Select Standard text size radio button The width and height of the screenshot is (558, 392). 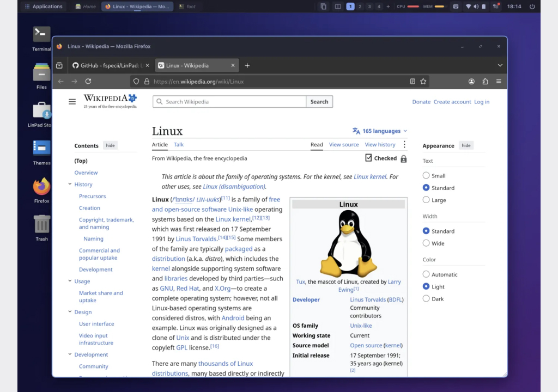pyautogui.click(x=426, y=187)
